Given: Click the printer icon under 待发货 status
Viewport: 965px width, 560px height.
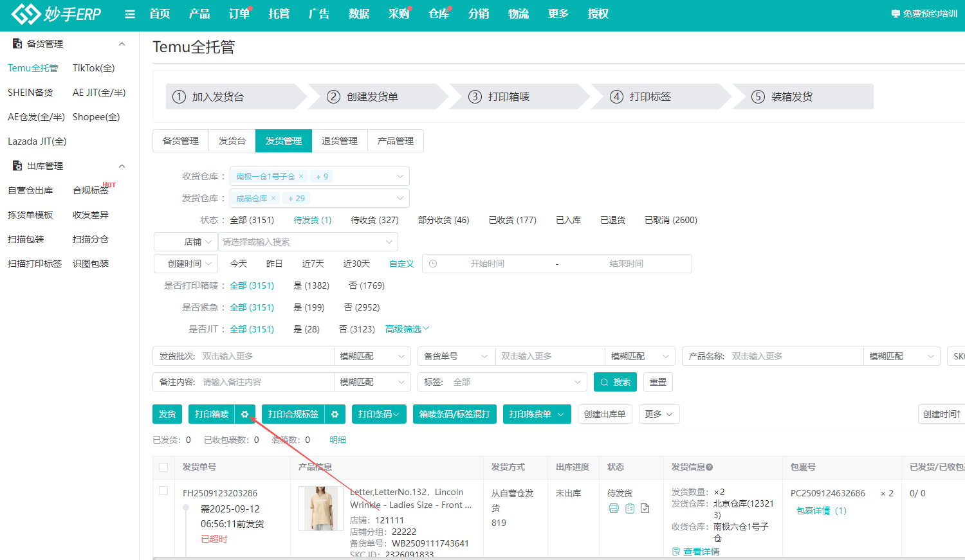Looking at the screenshot, I should click(x=614, y=509).
